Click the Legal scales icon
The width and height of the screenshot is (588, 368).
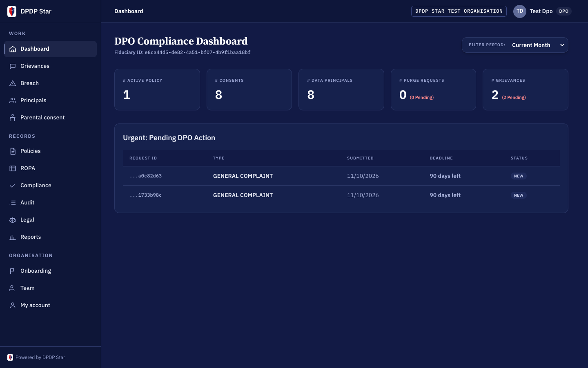[x=13, y=220]
